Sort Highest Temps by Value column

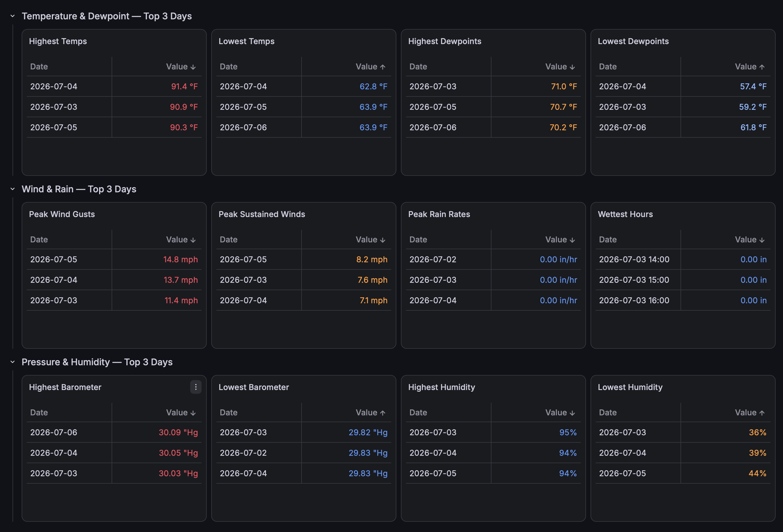tap(181, 67)
